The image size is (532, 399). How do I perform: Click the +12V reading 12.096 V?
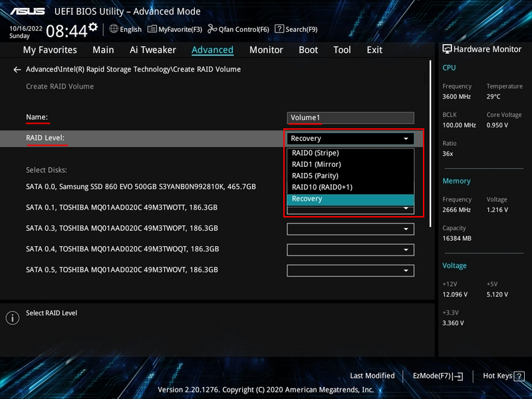455,295
